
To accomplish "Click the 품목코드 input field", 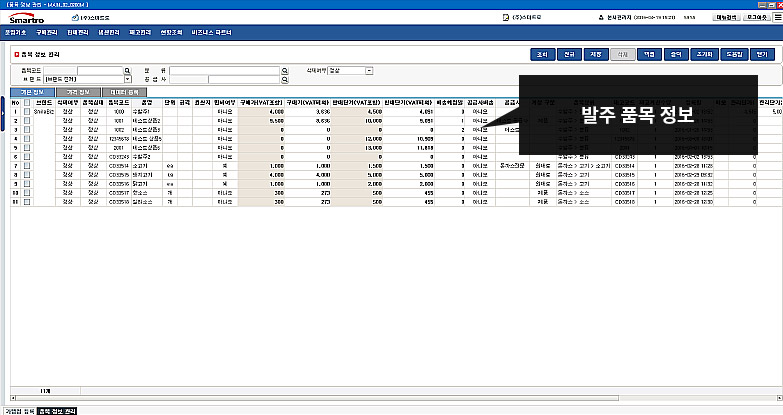I will pyautogui.click(x=100, y=71).
